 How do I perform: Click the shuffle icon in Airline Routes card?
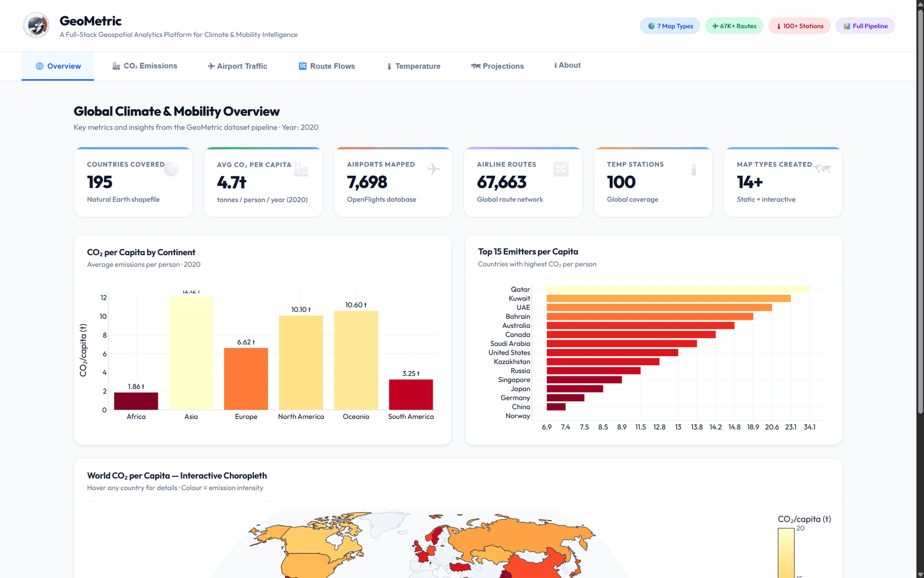click(x=561, y=169)
